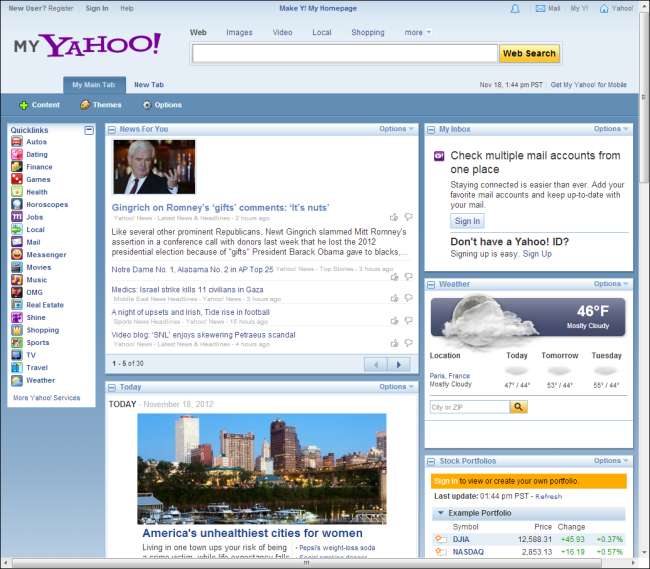Open the page Options toolbar button
The height and width of the screenshot is (569, 650).
pyautogui.click(x=162, y=105)
